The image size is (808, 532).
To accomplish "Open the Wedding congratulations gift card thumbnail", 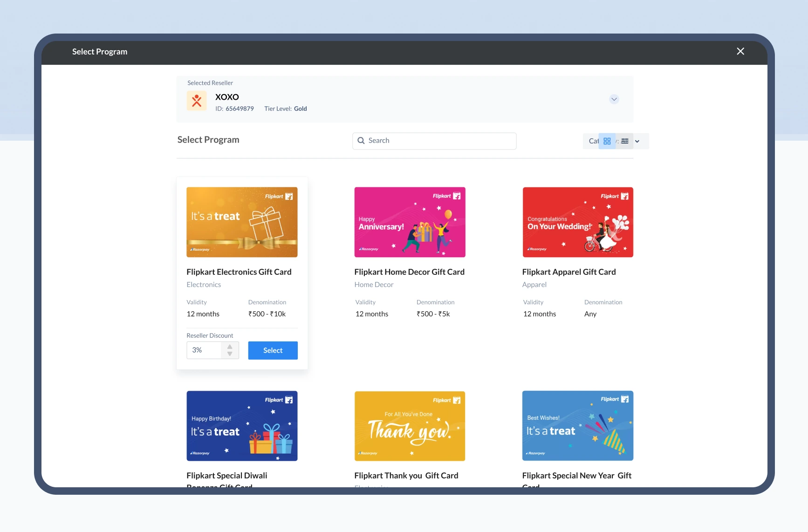I will 578,222.
